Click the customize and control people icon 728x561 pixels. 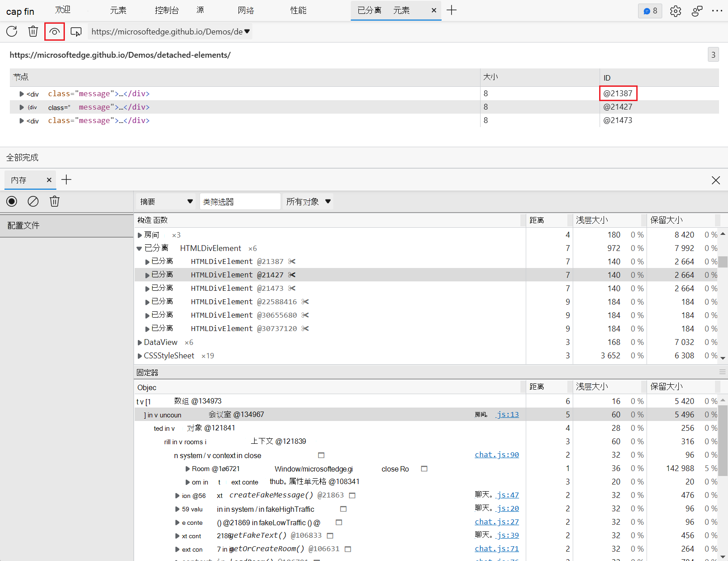pos(697,11)
